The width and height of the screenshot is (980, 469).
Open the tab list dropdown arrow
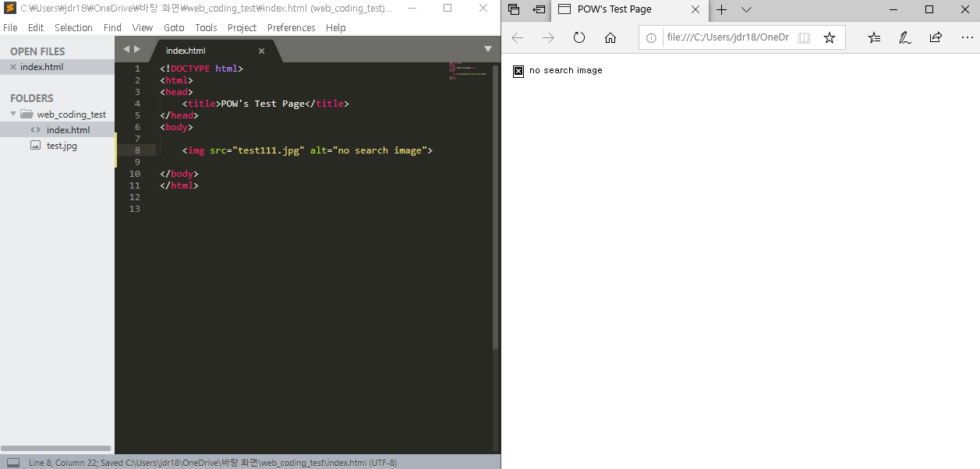click(488, 49)
